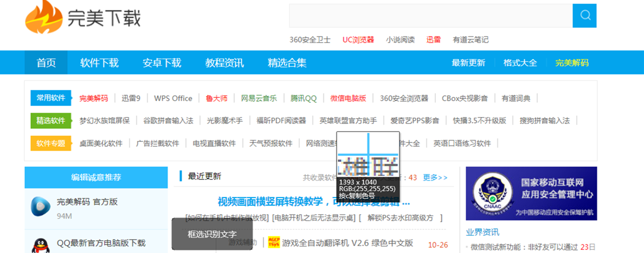Click the 精选软件 green category tag
The image size is (644, 253).
[x=51, y=121]
